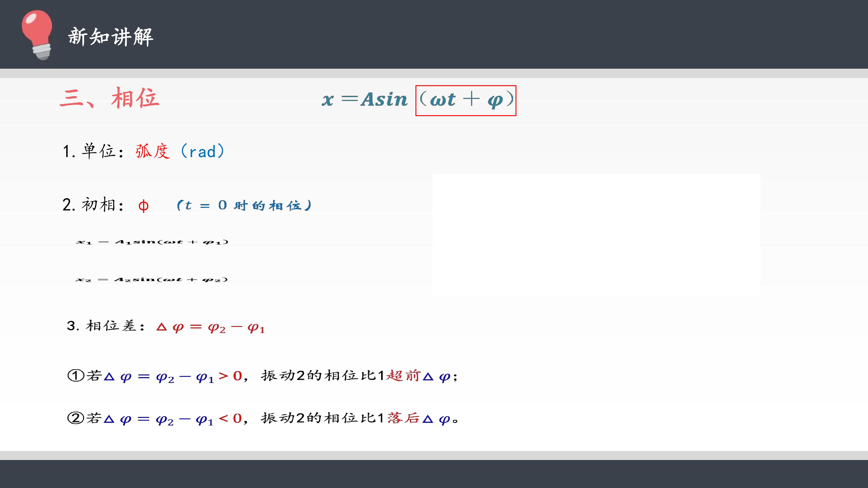Click the circled ② bullet marker

76,418
